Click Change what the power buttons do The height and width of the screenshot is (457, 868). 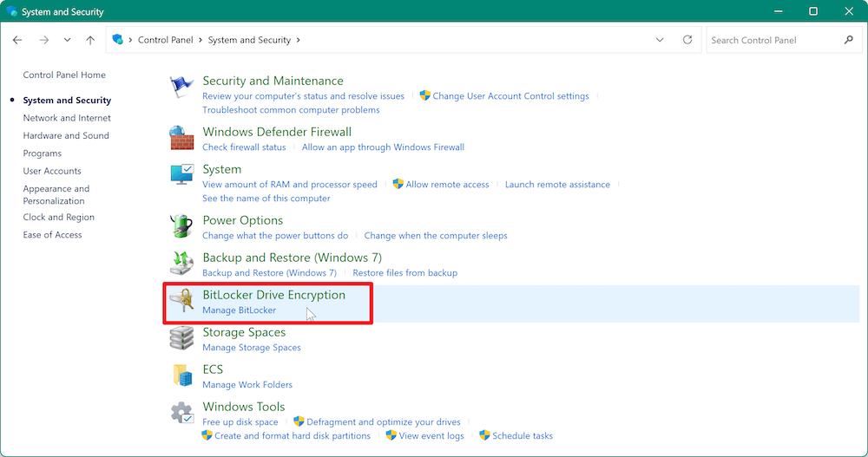click(275, 236)
